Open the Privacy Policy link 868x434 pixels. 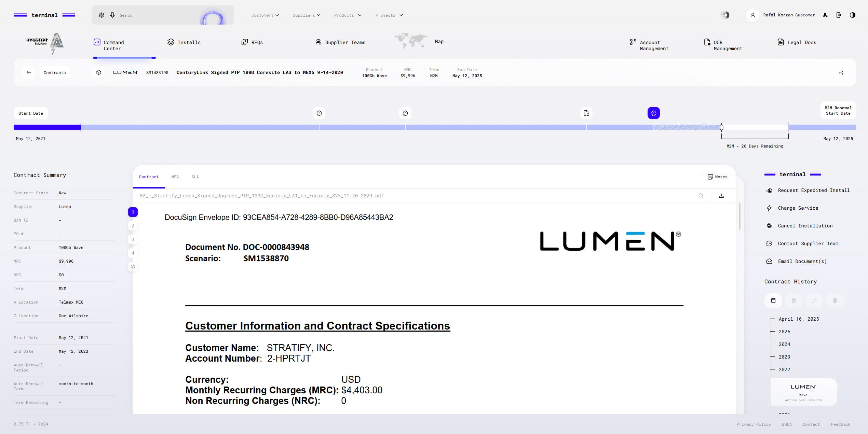(754, 424)
